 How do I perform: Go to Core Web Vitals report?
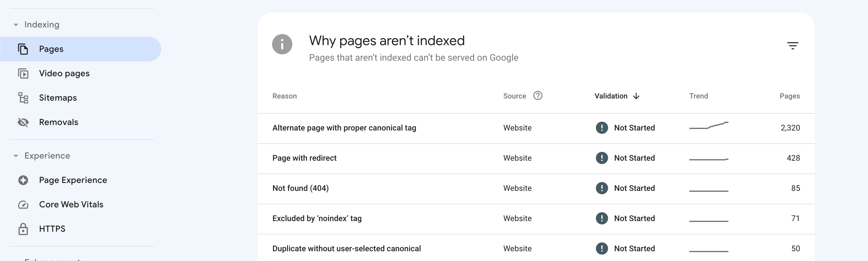[x=71, y=205]
